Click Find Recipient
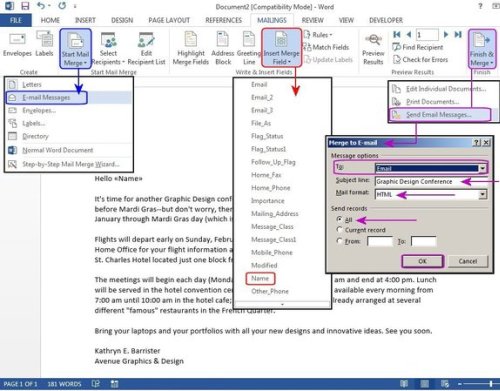500x391 pixels. click(x=418, y=47)
